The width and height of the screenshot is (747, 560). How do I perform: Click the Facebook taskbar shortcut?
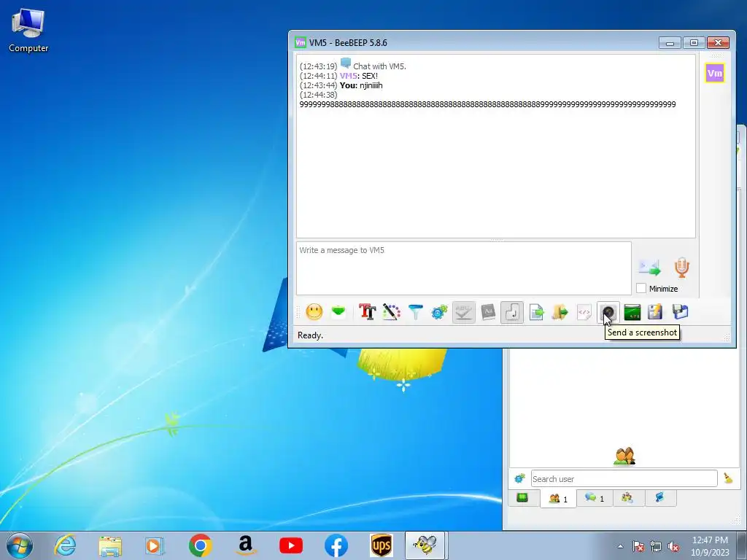point(336,545)
